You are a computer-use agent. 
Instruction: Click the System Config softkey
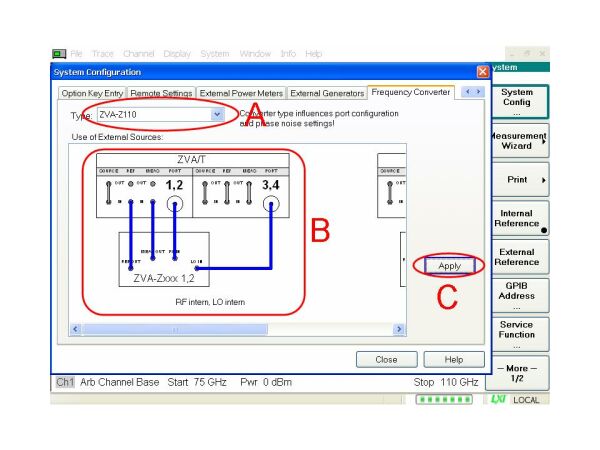tap(519, 102)
